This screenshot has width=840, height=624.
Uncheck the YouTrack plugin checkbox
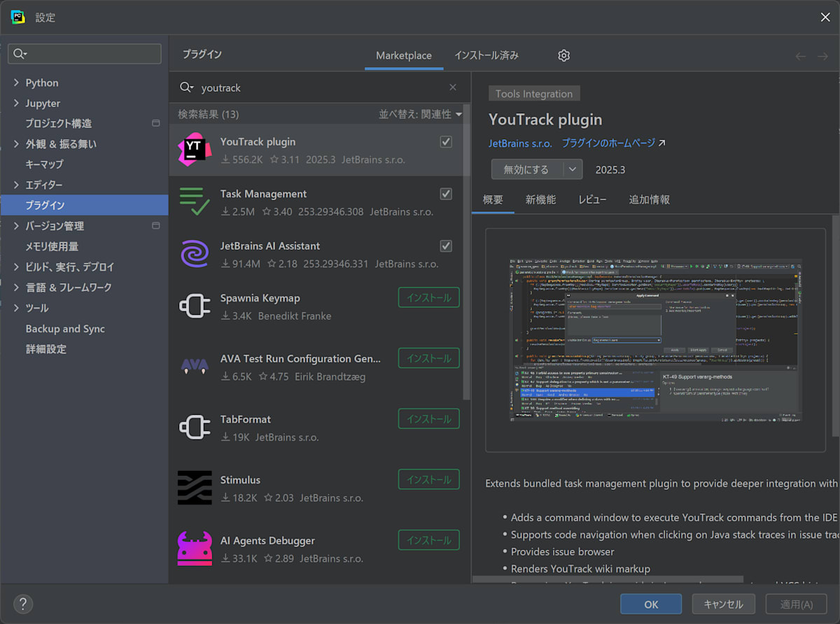click(446, 141)
